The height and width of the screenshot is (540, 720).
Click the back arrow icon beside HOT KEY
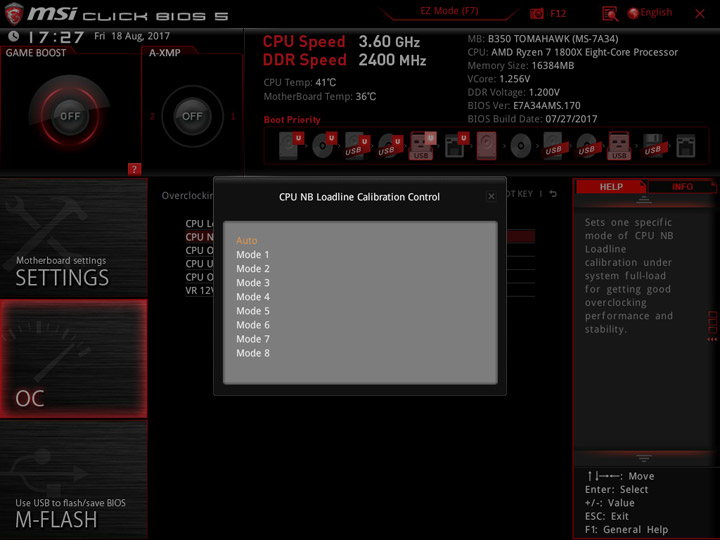pyautogui.click(x=553, y=194)
